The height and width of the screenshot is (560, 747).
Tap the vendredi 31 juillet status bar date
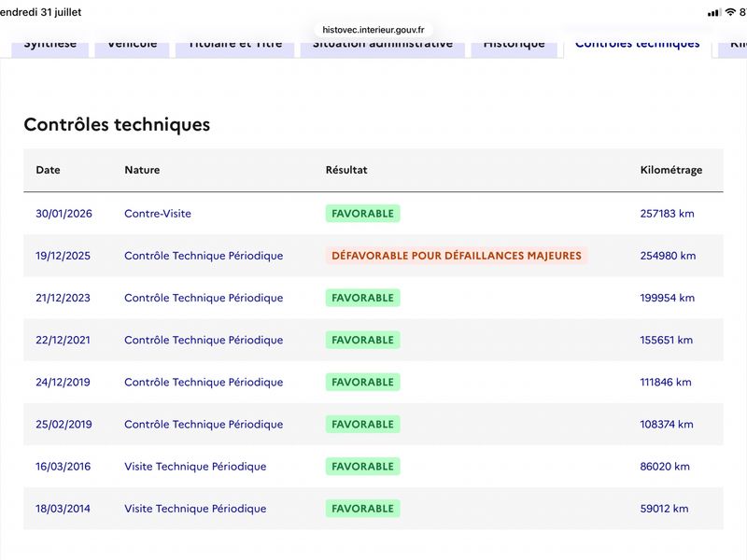40,12
